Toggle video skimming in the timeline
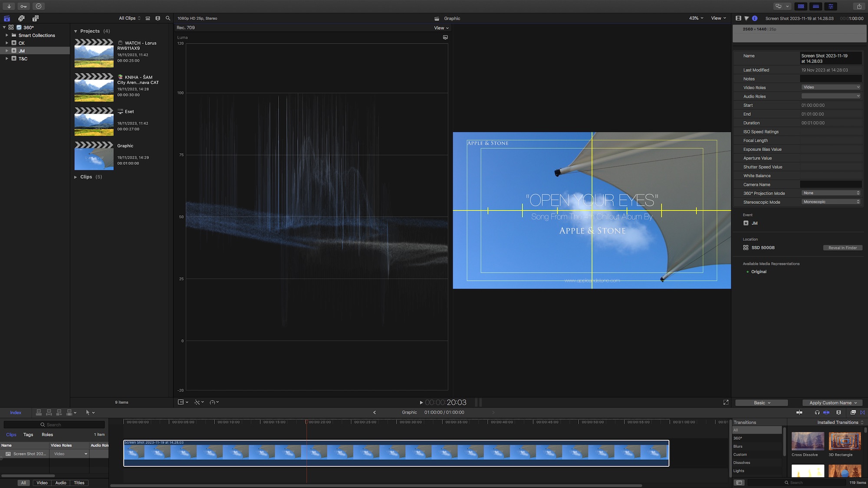The height and width of the screenshot is (488, 868). click(x=799, y=413)
